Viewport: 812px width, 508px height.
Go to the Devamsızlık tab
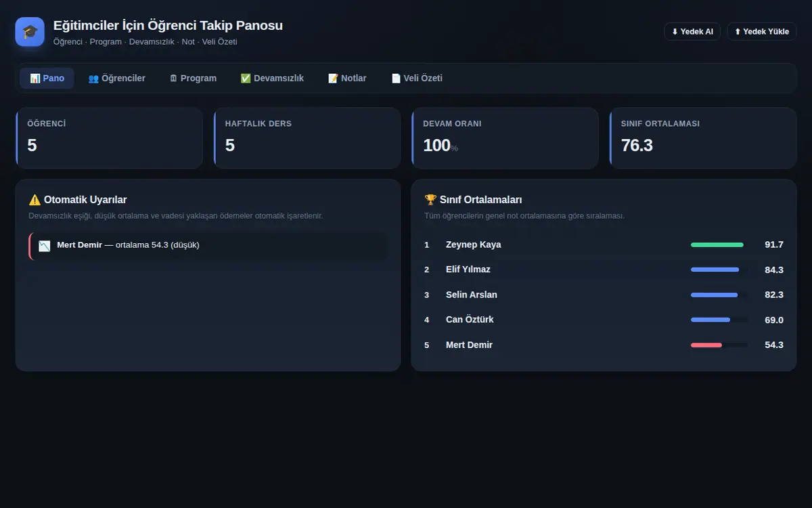(272, 79)
